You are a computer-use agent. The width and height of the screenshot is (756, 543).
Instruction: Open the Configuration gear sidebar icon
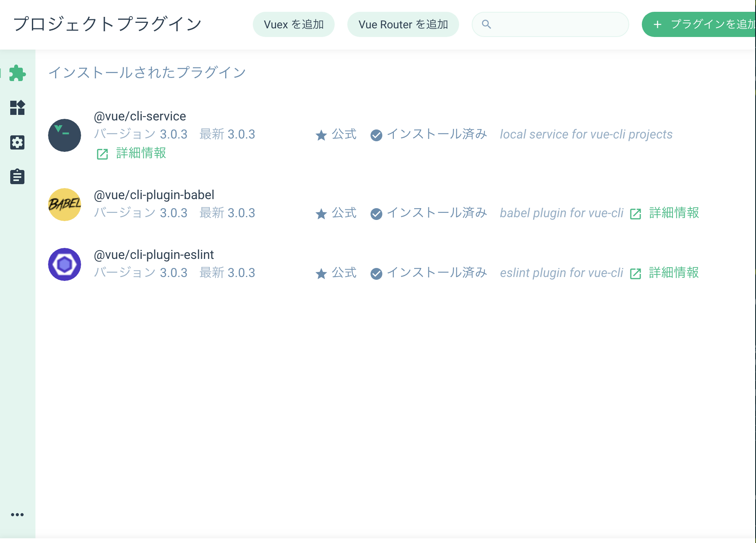coord(17,142)
